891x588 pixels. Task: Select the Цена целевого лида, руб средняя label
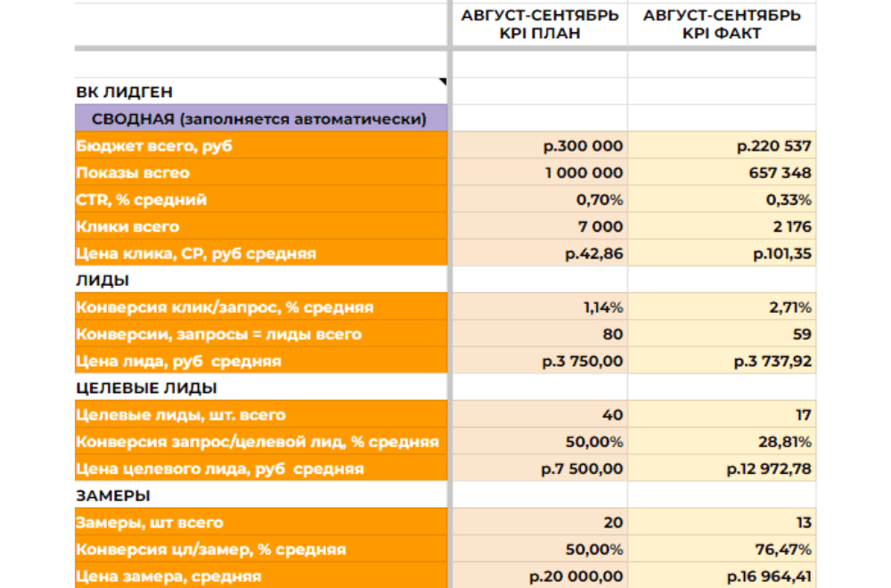(x=261, y=468)
